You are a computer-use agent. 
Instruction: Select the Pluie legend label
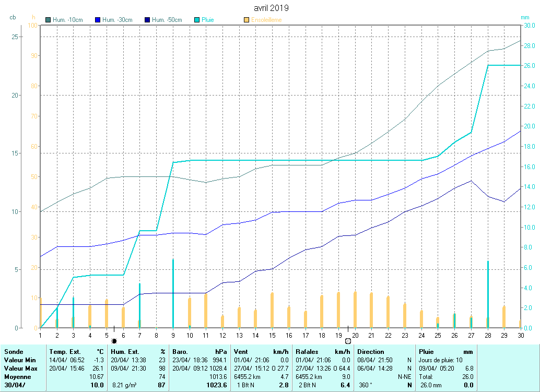208,20
